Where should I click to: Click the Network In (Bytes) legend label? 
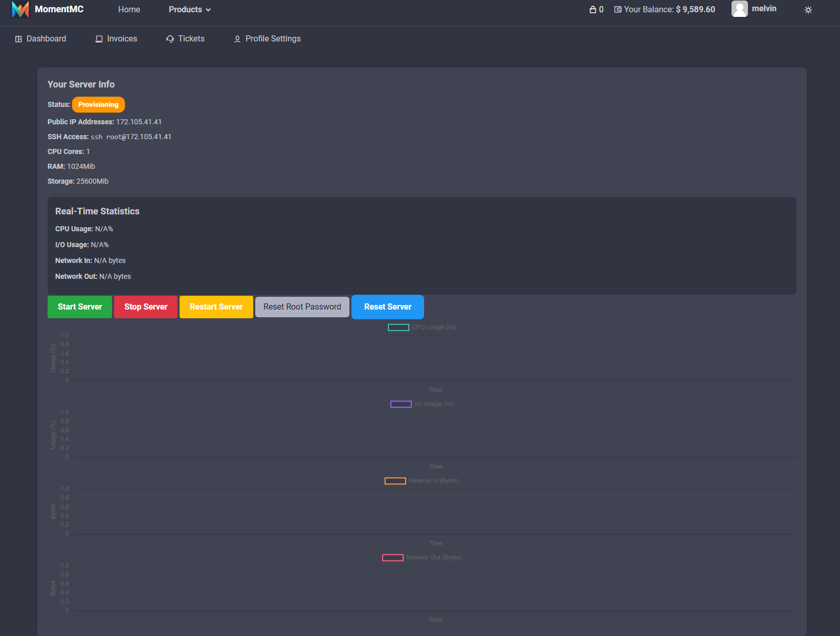pyautogui.click(x=434, y=481)
